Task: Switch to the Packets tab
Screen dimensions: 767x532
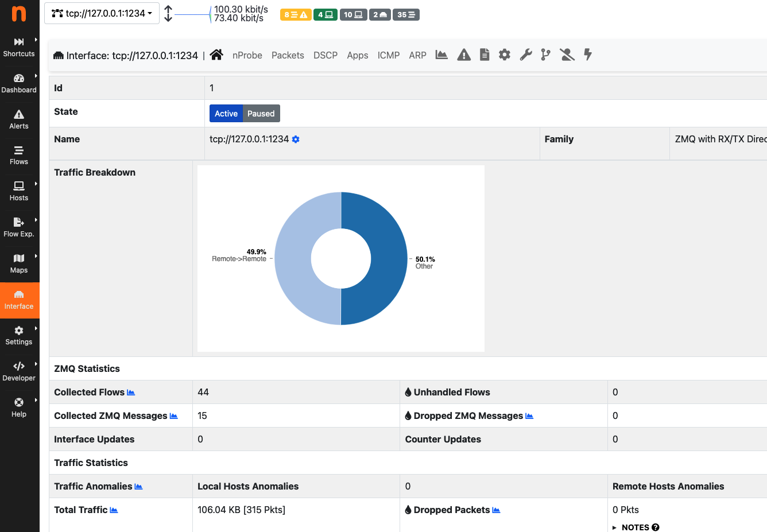Action: (288, 55)
